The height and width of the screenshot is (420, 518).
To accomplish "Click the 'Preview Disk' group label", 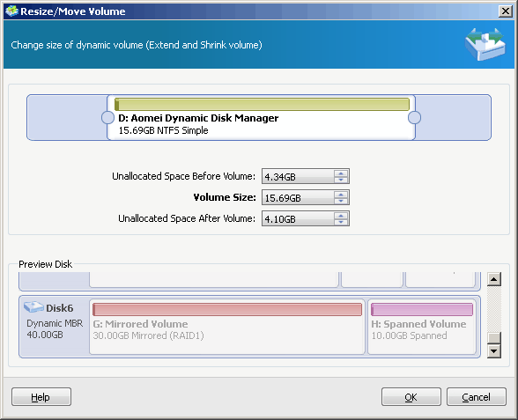I will click(45, 264).
